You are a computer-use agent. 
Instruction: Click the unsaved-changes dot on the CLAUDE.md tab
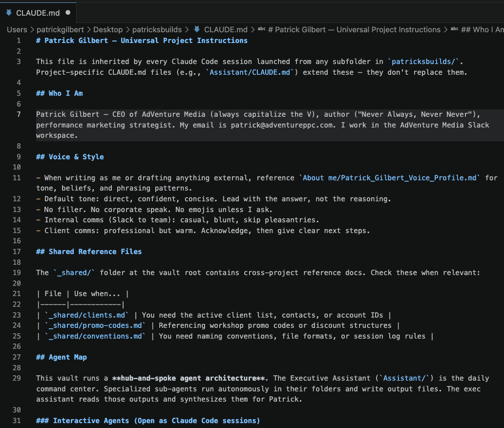68,13
